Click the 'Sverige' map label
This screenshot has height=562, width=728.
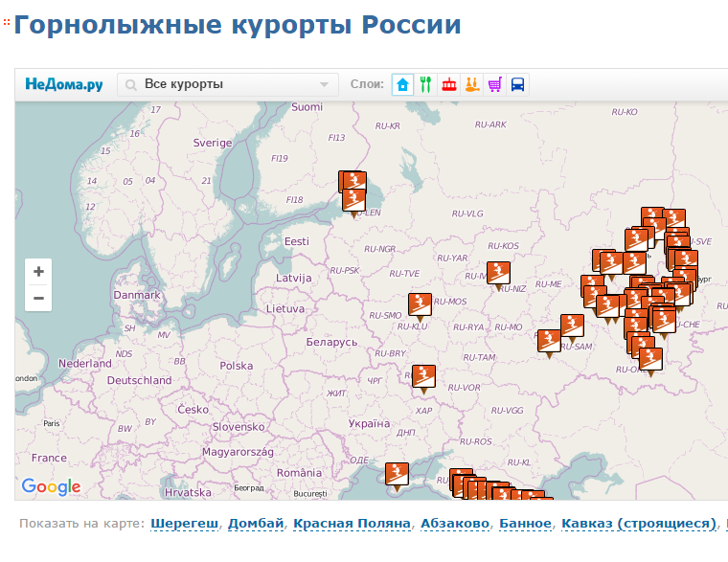click(213, 143)
